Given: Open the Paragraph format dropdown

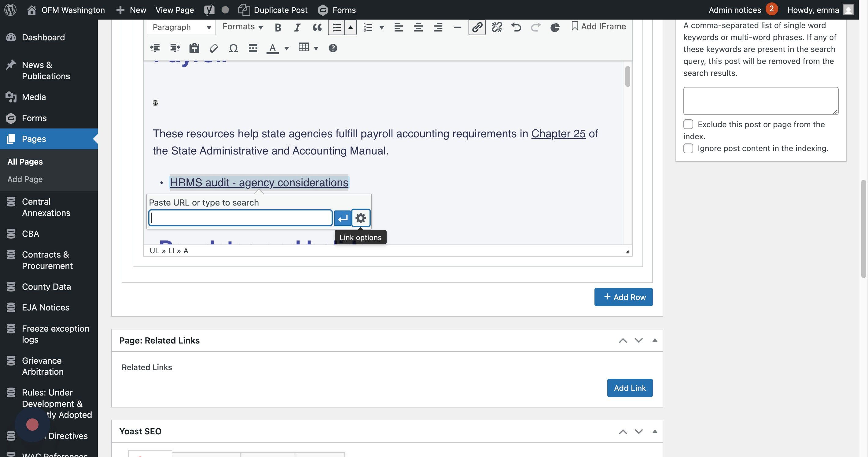Looking at the screenshot, I should coord(181,27).
